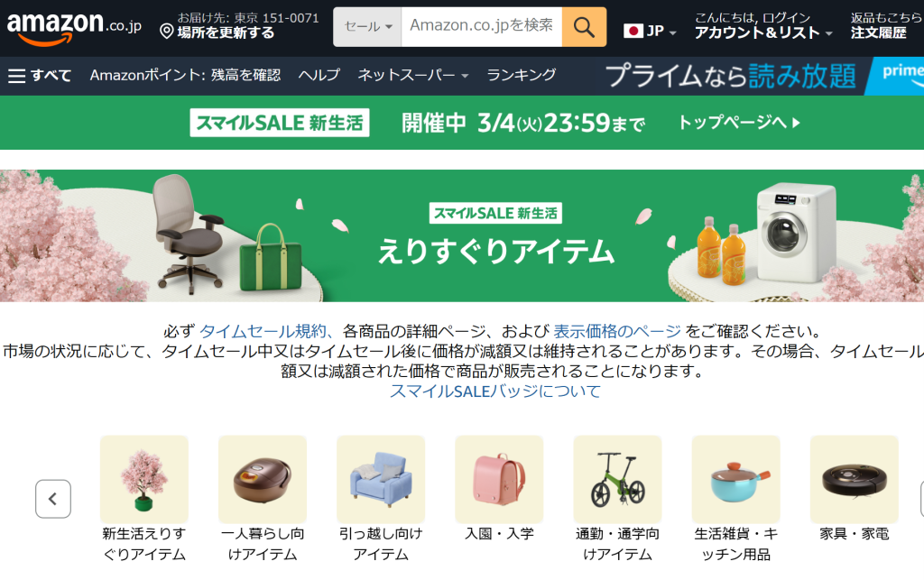
Task: Select the cherry tree 新生活えりすぐり category
Action: click(x=144, y=479)
